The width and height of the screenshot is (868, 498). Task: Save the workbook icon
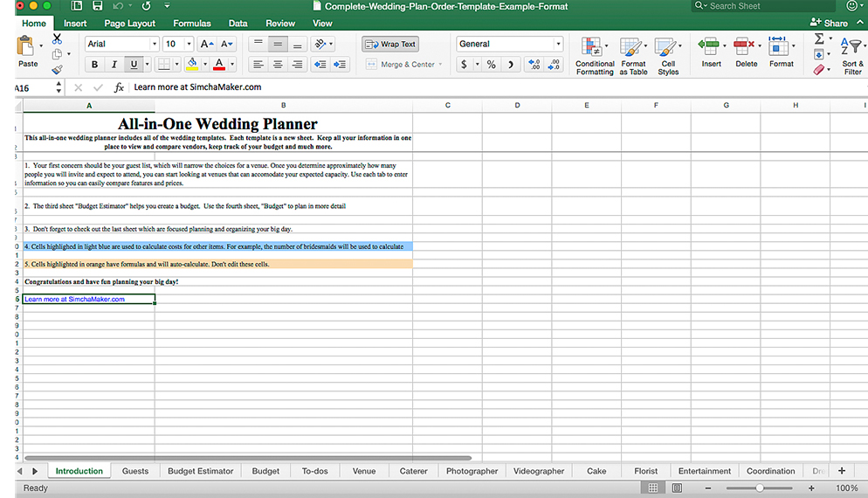point(98,6)
